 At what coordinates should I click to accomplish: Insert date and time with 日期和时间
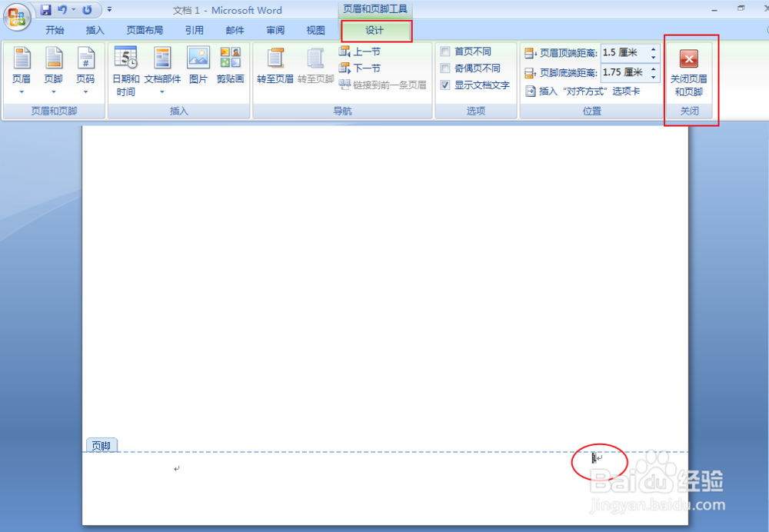[x=125, y=69]
